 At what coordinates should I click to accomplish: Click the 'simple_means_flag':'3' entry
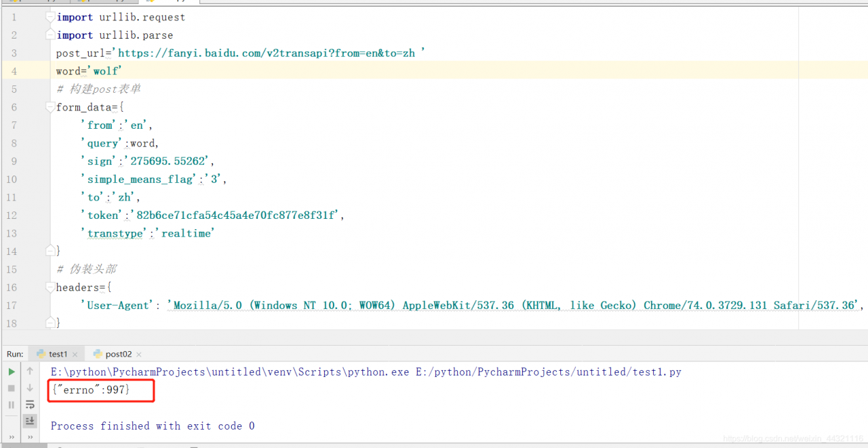154,179
